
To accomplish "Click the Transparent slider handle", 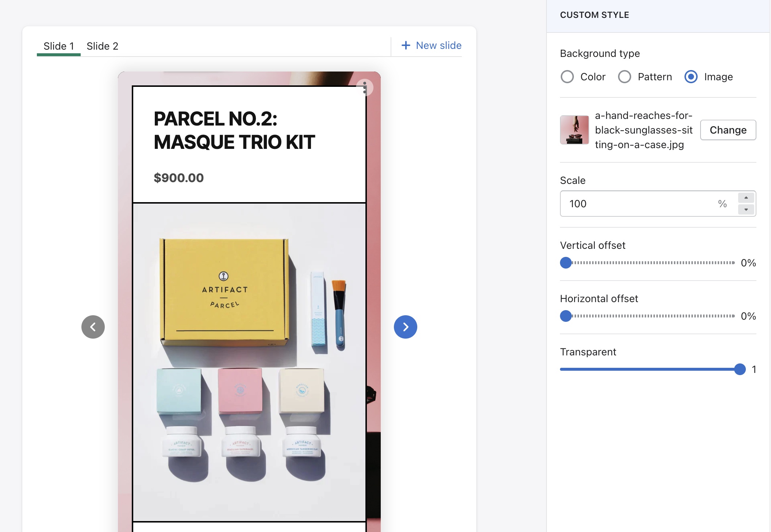I will (740, 369).
